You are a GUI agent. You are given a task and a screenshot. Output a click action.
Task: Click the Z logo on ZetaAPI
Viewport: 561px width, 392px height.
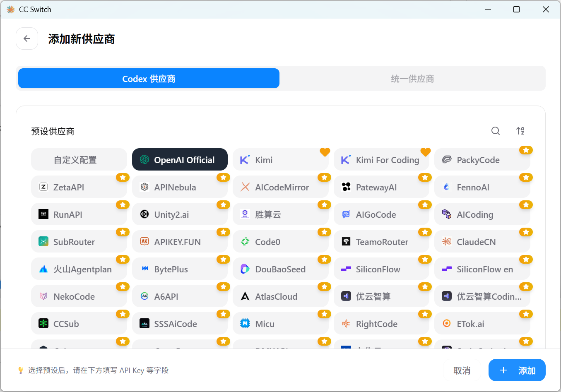pos(43,187)
